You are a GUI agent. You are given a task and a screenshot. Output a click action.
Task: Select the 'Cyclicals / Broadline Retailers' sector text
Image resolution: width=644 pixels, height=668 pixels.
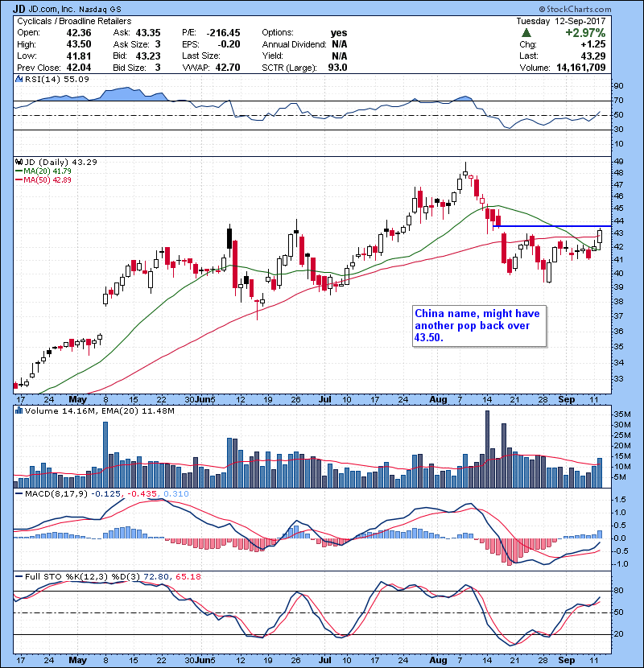(x=74, y=21)
